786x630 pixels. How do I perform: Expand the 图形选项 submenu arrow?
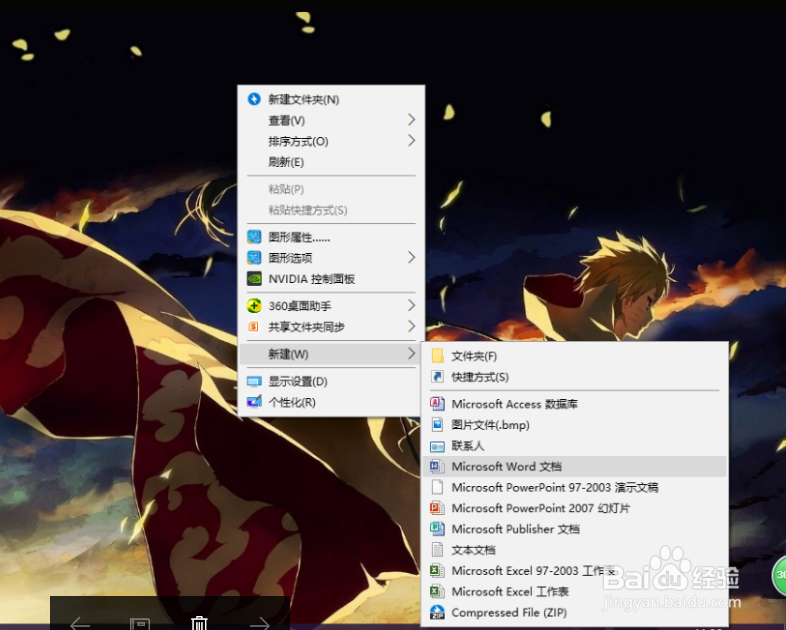click(x=412, y=258)
